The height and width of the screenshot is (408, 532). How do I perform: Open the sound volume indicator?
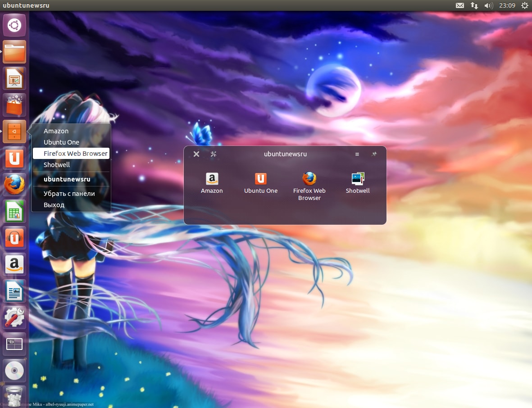489,5
